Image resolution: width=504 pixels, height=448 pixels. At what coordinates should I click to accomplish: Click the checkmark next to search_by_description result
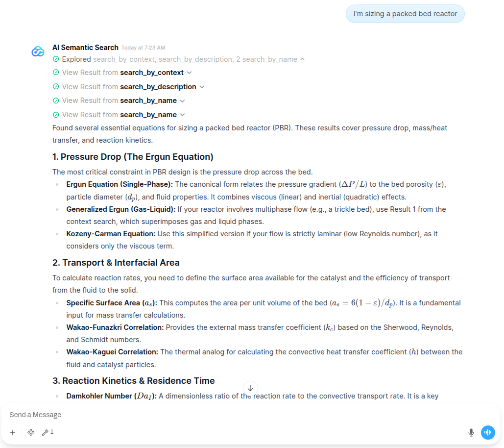click(x=55, y=86)
